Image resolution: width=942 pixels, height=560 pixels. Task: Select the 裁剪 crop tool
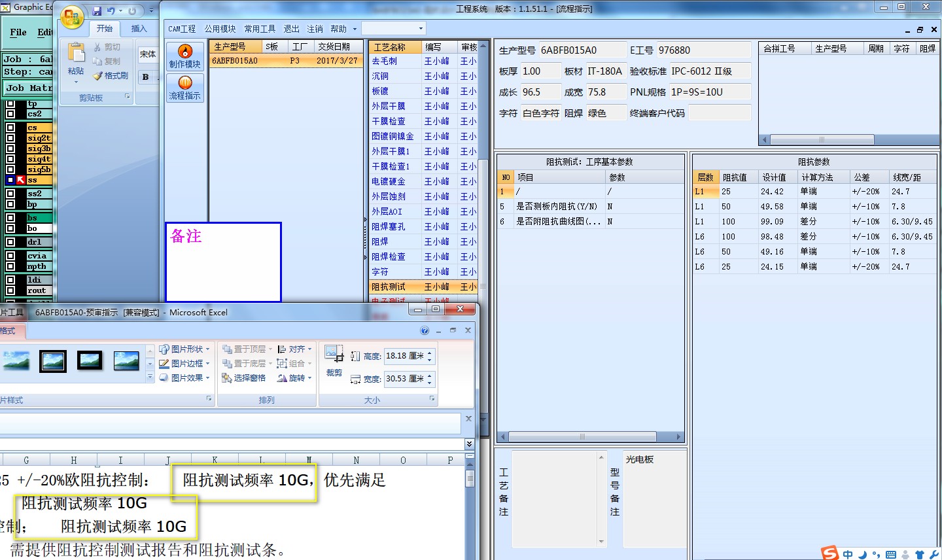click(334, 360)
